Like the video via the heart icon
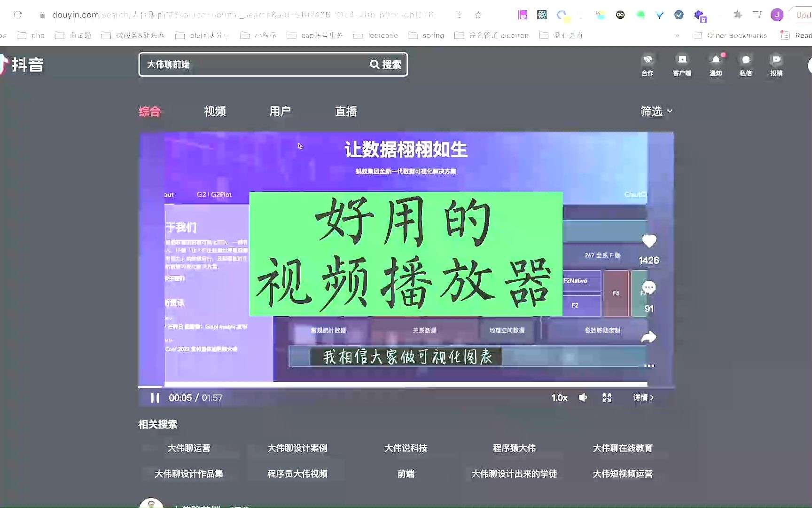Screen dimensions: 812x508 649,241
